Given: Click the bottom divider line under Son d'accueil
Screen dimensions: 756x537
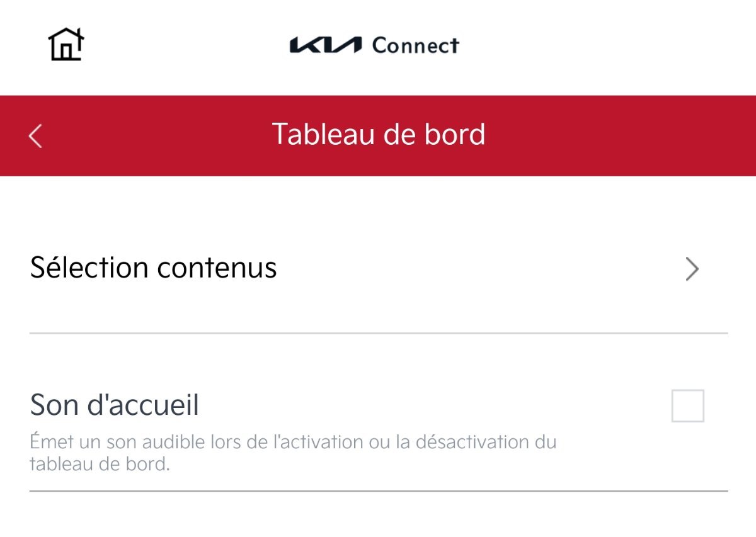Looking at the screenshot, I should click(x=379, y=490).
